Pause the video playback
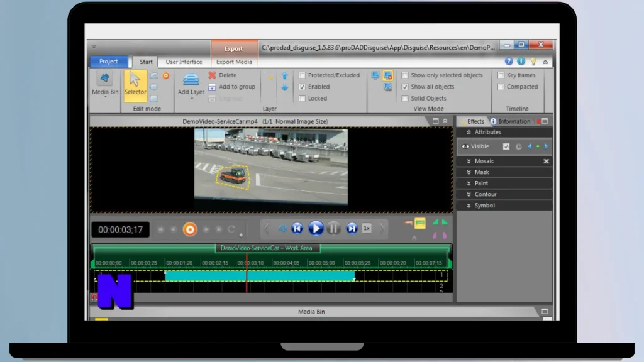Image resolution: width=644 pixels, height=362 pixels. pos(333,229)
